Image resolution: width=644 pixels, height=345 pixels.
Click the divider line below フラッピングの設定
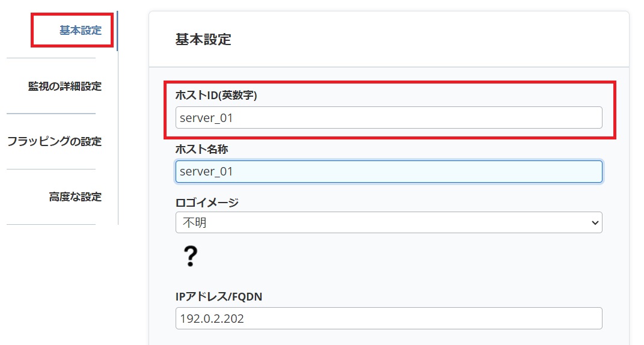pos(51,169)
